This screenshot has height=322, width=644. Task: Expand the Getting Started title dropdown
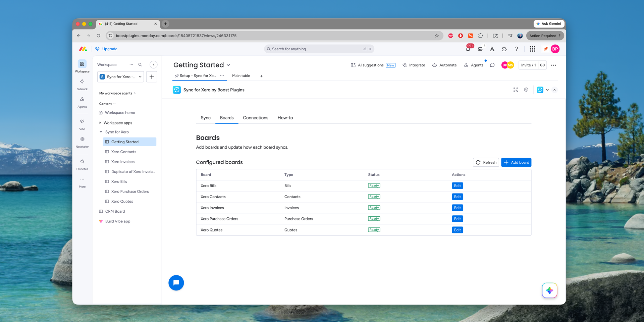tap(228, 65)
